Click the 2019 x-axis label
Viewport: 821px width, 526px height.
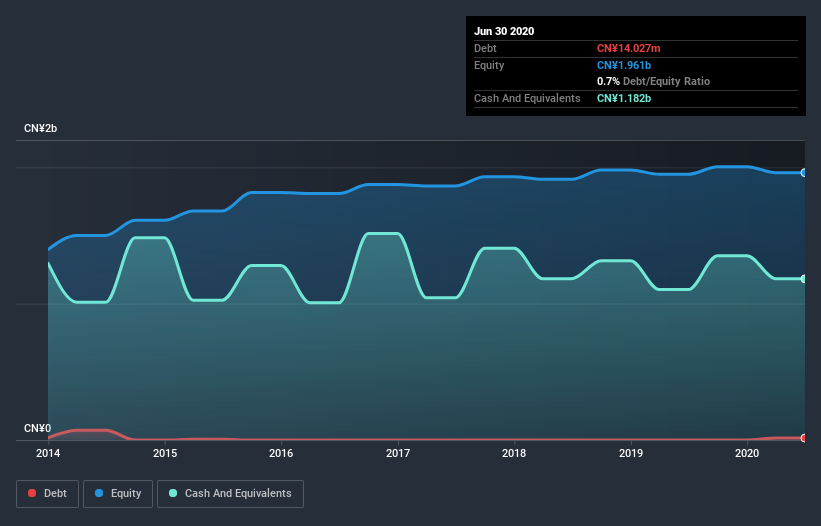tap(631, 453)
